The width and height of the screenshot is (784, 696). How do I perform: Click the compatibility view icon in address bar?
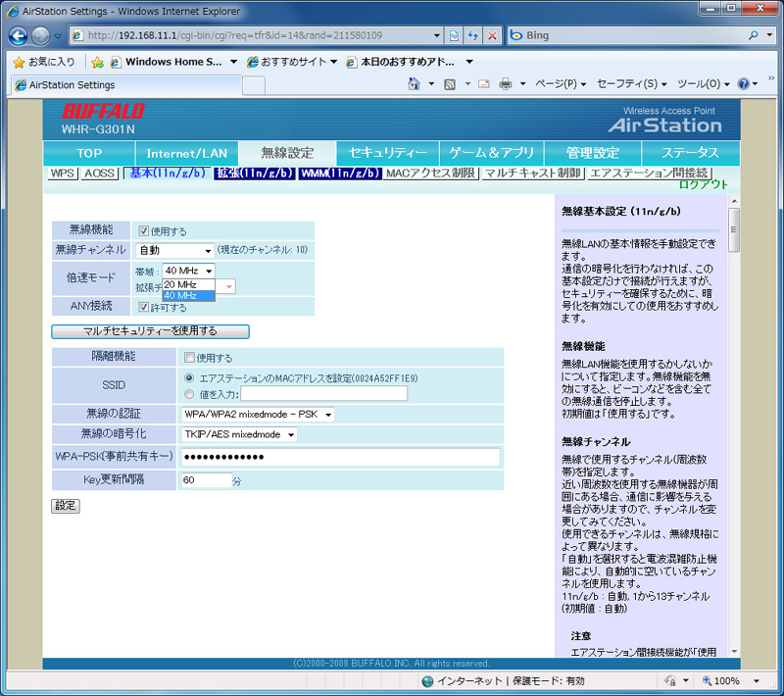coord(454,35)
